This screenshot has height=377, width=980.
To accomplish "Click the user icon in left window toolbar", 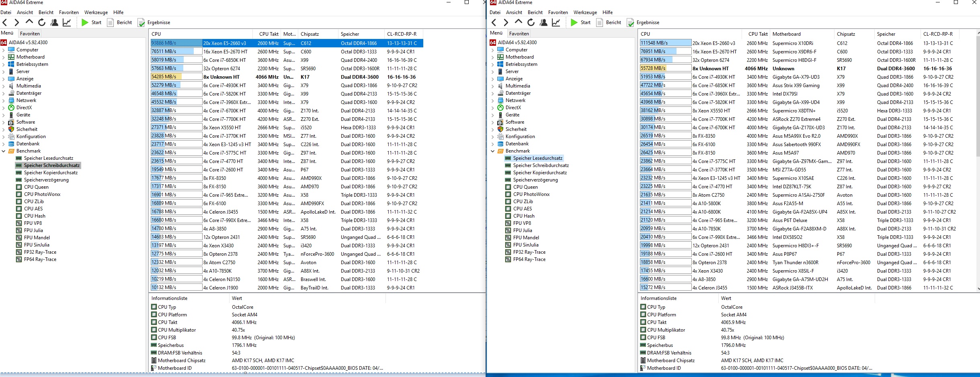I will [54, 22].
